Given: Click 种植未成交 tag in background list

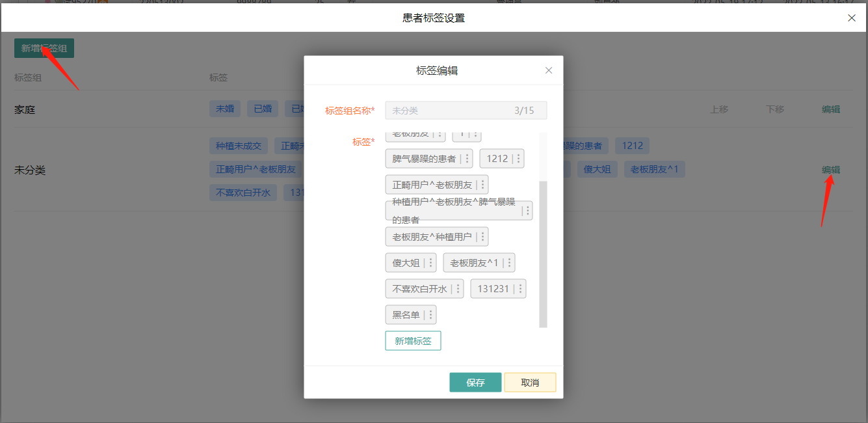Looking at the screenshot, I should [x=239, y=146].
